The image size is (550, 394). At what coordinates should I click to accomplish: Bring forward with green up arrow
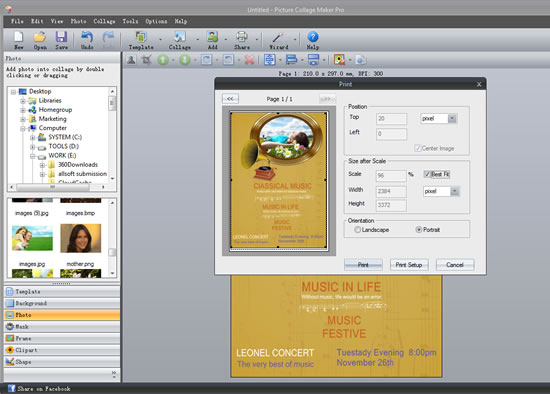163,60
